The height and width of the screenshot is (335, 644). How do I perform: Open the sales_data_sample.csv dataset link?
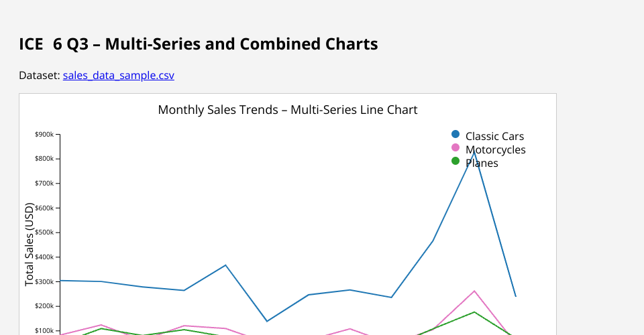pos(118,76)
